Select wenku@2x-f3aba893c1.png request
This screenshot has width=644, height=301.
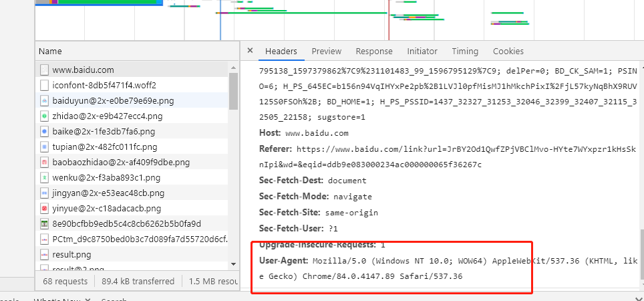[133, 178]
